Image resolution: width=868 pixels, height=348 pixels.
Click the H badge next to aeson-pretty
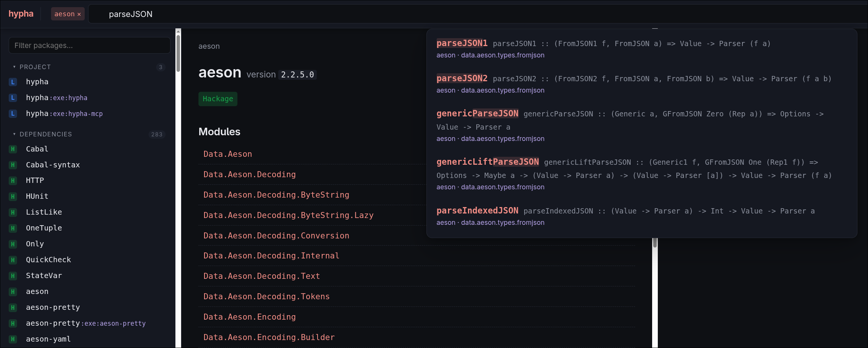coord(13,308)
